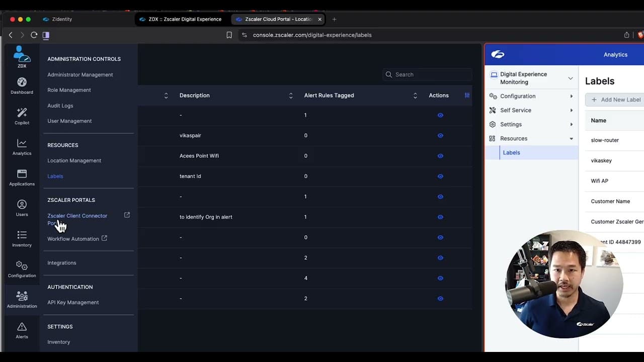Reload the page with browser refresh button
Image resolution: width=644 pixels, height=362 pixels.
[x=34, y=35]
